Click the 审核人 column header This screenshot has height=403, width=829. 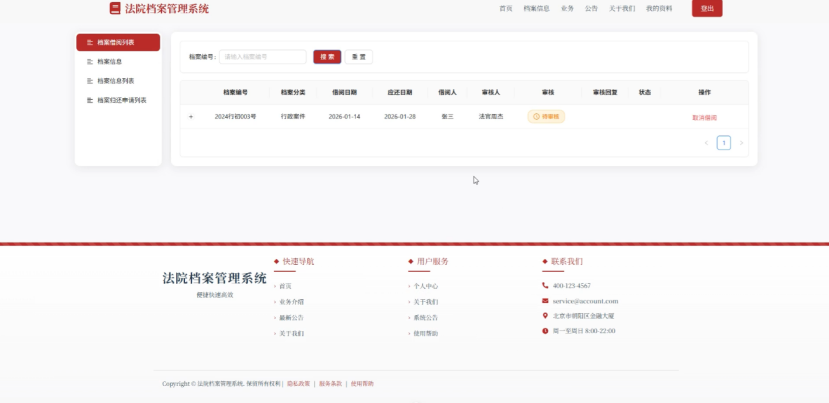click(x=491, y=92)
